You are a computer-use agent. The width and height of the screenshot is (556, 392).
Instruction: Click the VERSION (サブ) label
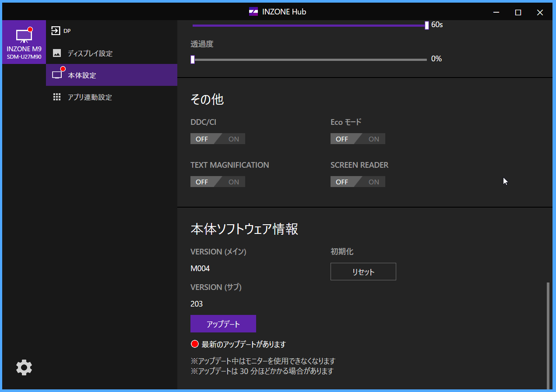[216, 287]
